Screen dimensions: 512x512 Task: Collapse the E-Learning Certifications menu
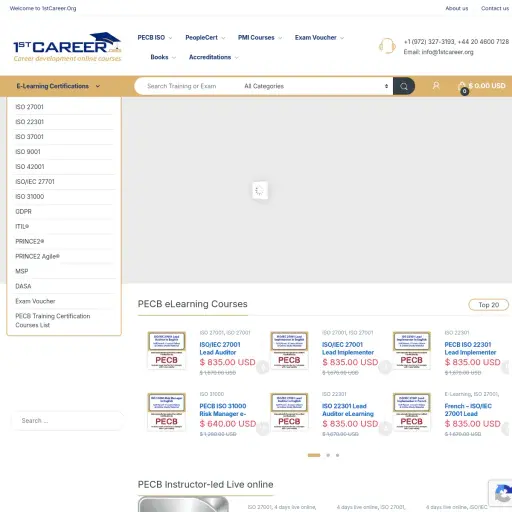(x=58, y=86)
